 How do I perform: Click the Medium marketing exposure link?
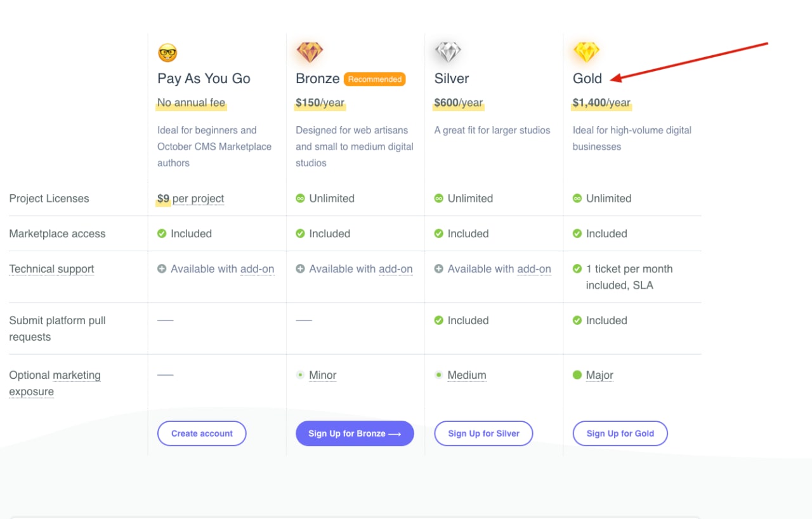(467, 375)
